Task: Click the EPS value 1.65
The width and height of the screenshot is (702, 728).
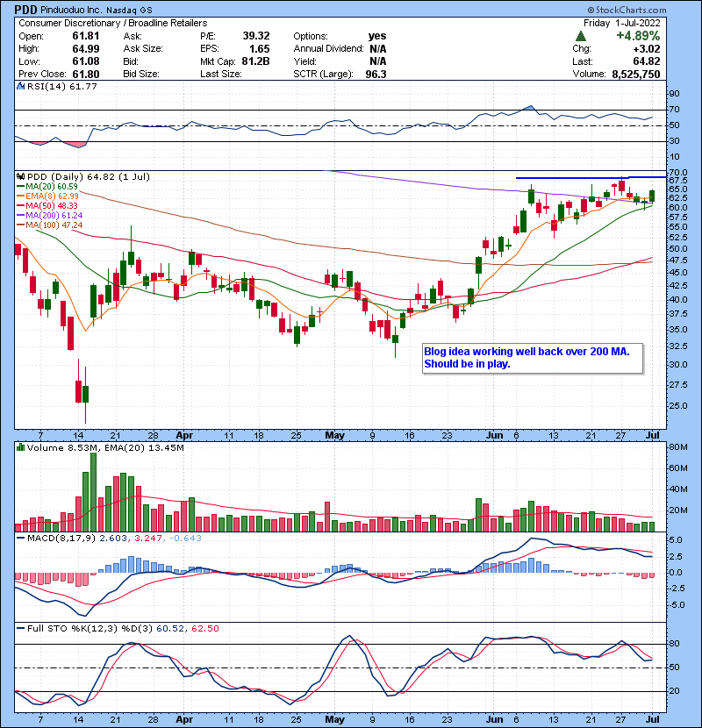Action: point(259,48)
